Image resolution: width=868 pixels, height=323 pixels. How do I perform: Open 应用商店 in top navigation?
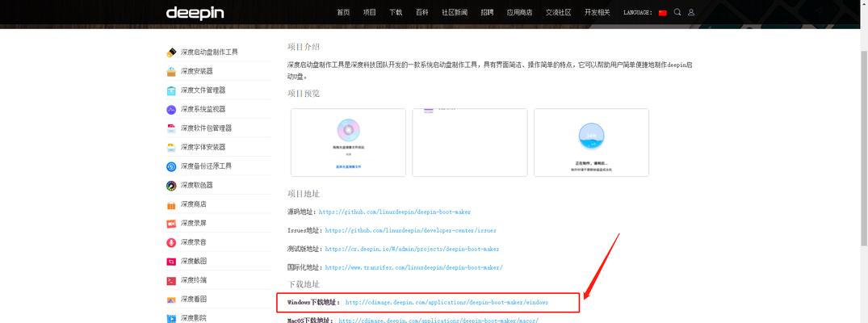coord(519,12)
